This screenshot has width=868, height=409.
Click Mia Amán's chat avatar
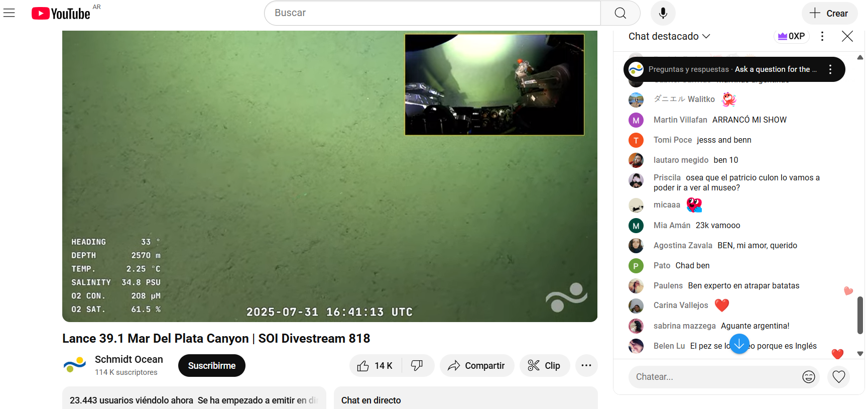click(x=636, y=226)
